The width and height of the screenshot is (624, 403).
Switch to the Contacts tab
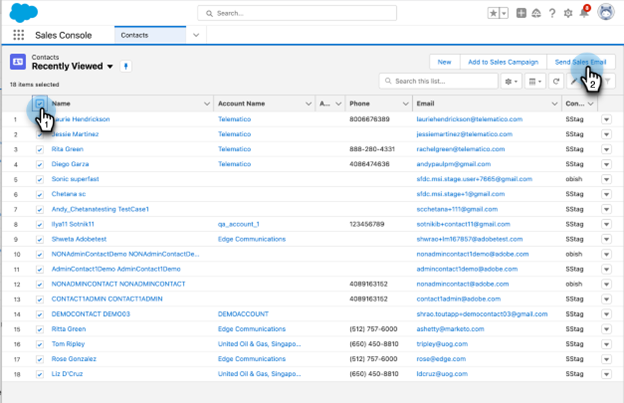[x=150, y=35]
